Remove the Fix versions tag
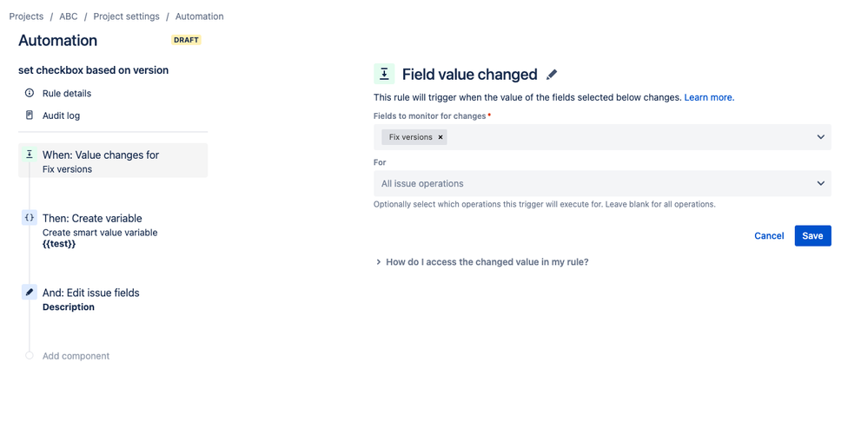 [441, 137]
